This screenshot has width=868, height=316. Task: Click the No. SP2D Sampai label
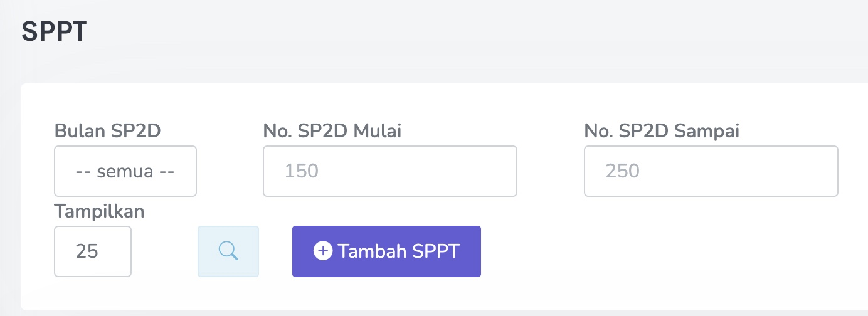click(662, 131)
